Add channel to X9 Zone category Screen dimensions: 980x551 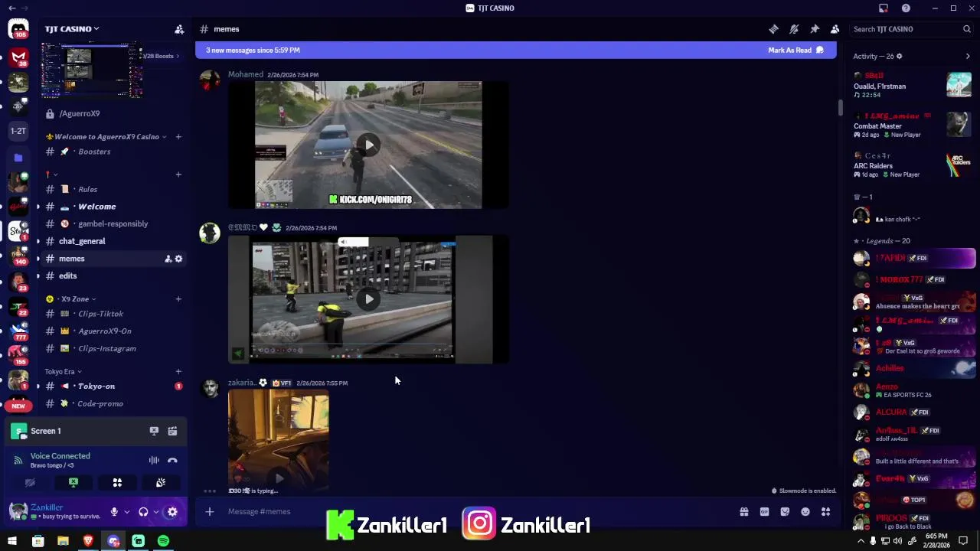coord(178,298)
